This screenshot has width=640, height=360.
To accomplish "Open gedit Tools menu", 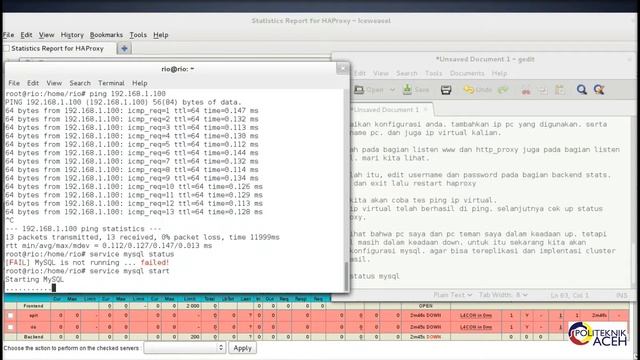I will coord(433,73).
